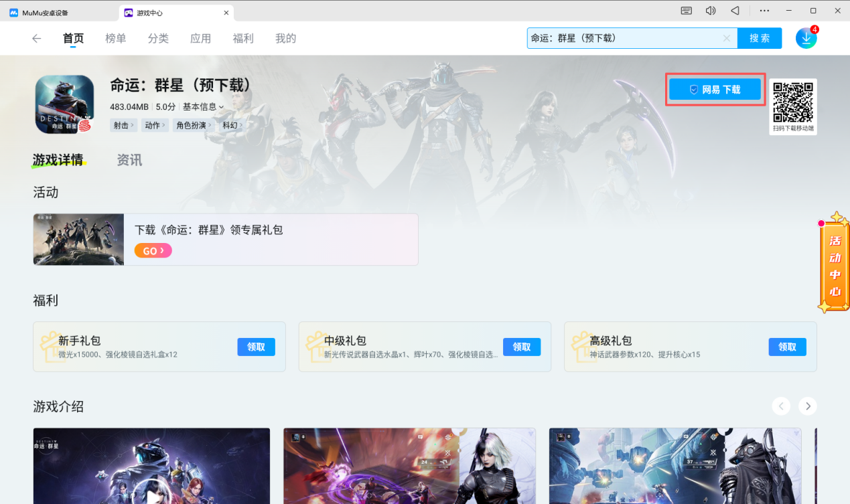The image size is (850, 504).
Task: Switch to the 榜单 tab
Action: click(116, 39)
